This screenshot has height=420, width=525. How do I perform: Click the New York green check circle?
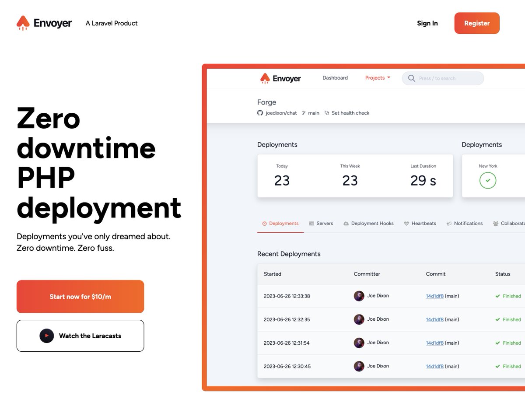coord(488,180)
